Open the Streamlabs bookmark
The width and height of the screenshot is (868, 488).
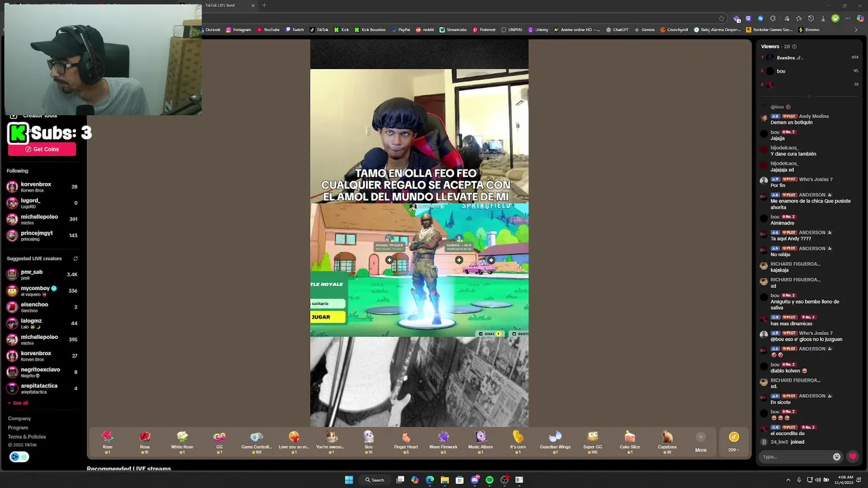453,30
